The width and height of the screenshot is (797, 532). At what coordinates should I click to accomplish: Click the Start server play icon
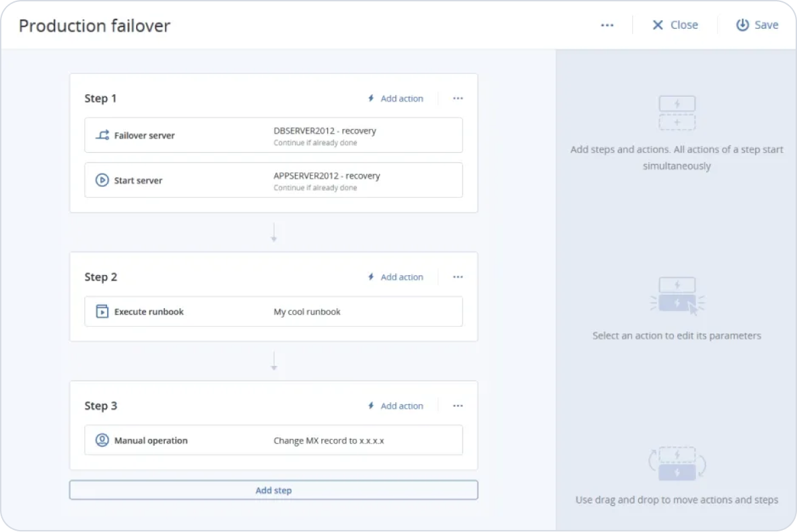[x=102, y=180]
